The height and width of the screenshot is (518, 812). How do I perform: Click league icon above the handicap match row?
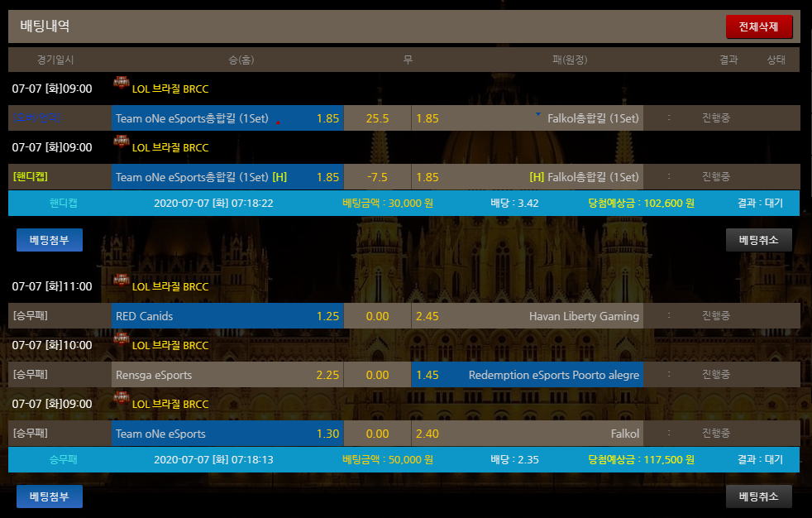click(x=122, y=142)
